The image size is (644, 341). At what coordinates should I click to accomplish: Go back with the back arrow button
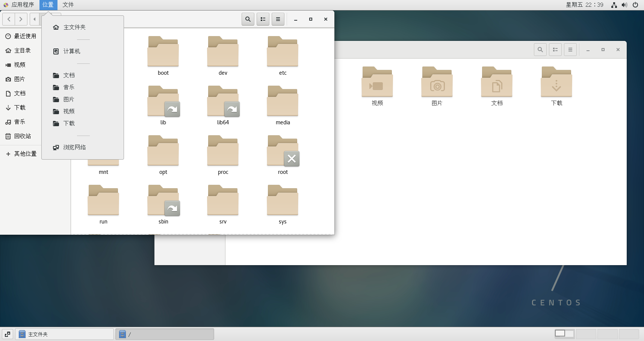pyautogui.click(x=9, y=19)
